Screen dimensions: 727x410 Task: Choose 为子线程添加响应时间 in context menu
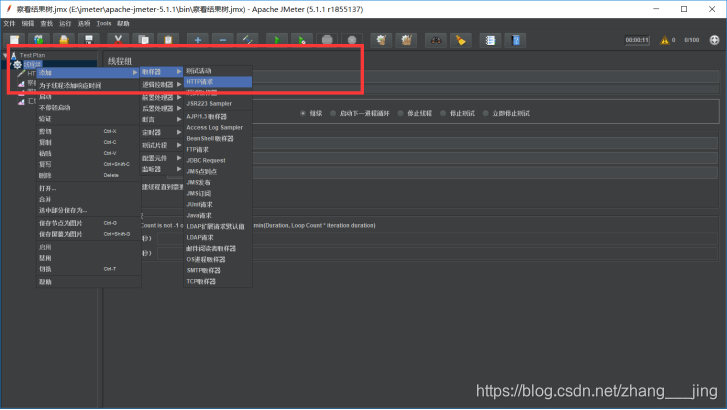88,85
